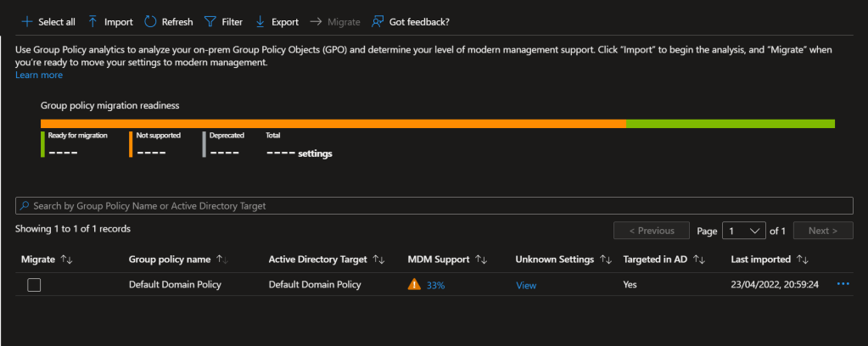The width and height of the screenshot is (868, 346).
Task: Click the Refresh circular arrow icon
Action: click(x=150, y=21)
